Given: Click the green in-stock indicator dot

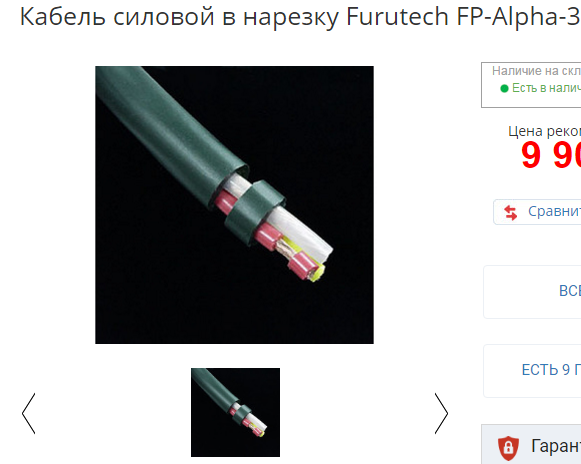Looking at the screenshot, I should [504, 88].
